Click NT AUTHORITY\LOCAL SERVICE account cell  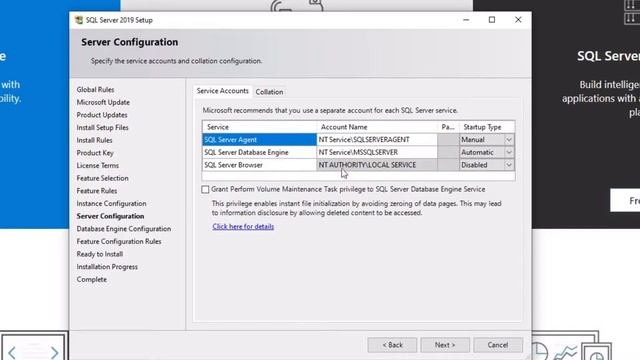click(377, 165)
